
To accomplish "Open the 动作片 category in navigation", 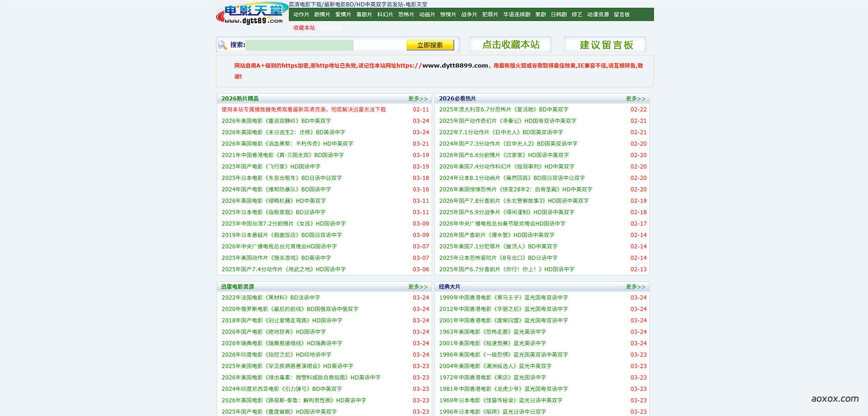I will (x=301, y=15).
